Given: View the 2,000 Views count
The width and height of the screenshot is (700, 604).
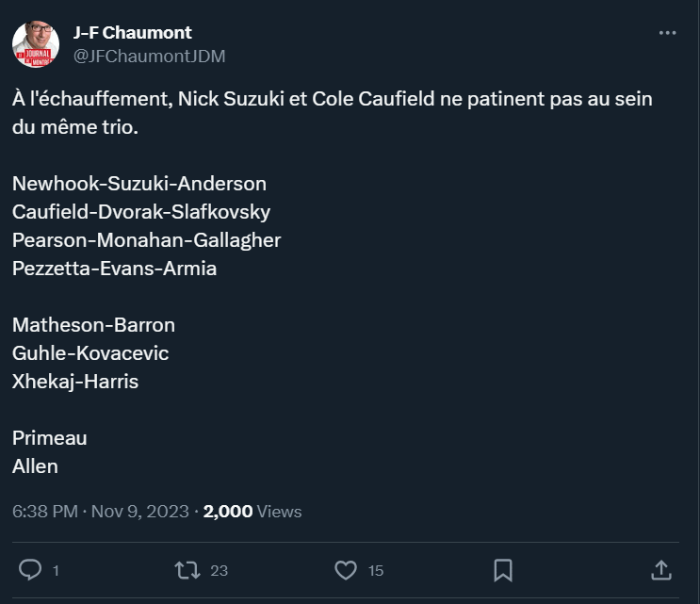Looking at the screenshot, I should click(x=252, y=512).
